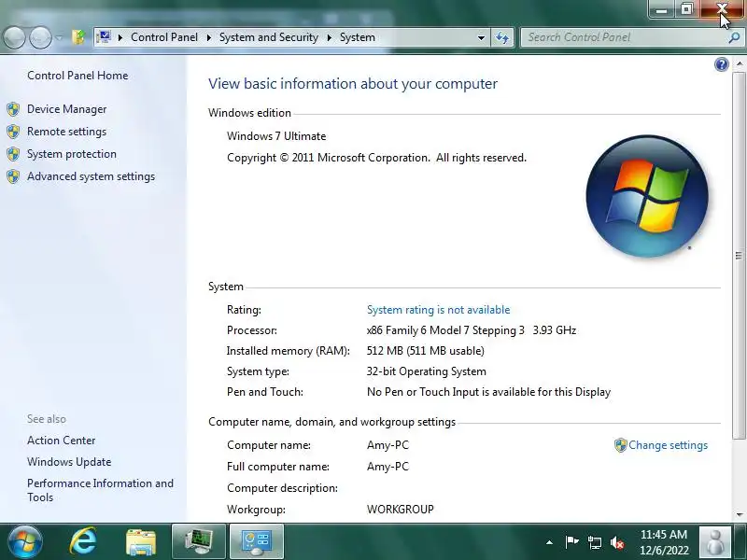The height and width of the screenshot is (560, 747).
Task: Open the Windows Start orb
Action: pos(25,542)
